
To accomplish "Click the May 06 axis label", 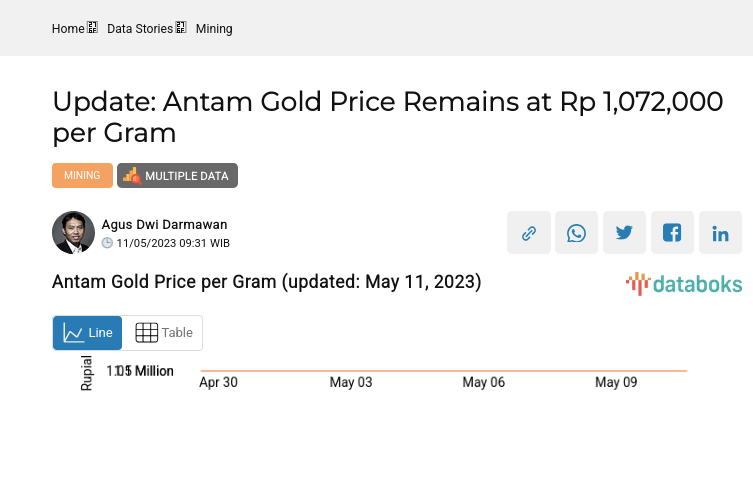I will click(x=483, y=383).
